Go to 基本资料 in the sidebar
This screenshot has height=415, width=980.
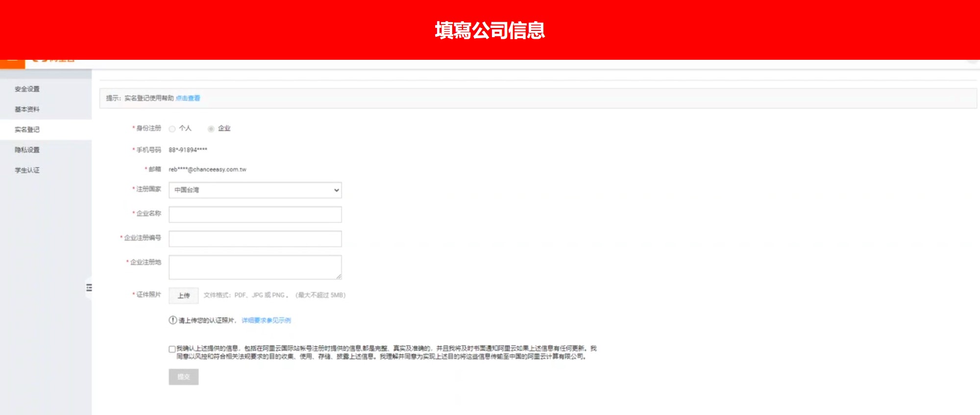(x=27, y=109)
